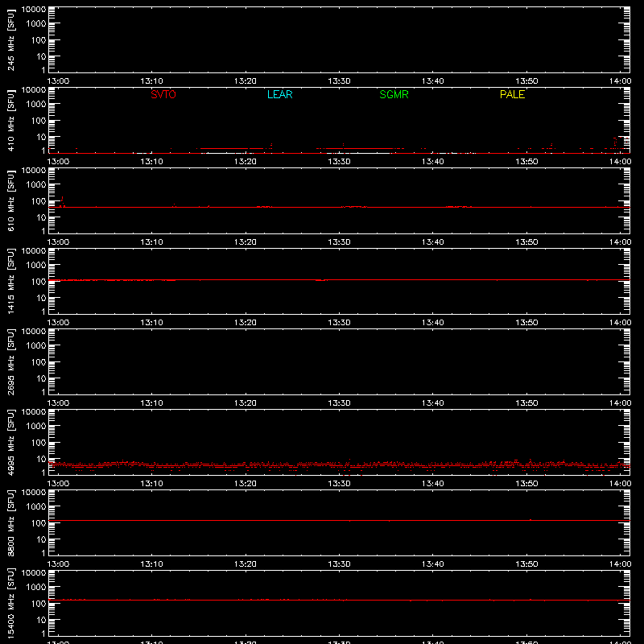Click 13:00 time tick under 245 MHz panel

(58, 81)
